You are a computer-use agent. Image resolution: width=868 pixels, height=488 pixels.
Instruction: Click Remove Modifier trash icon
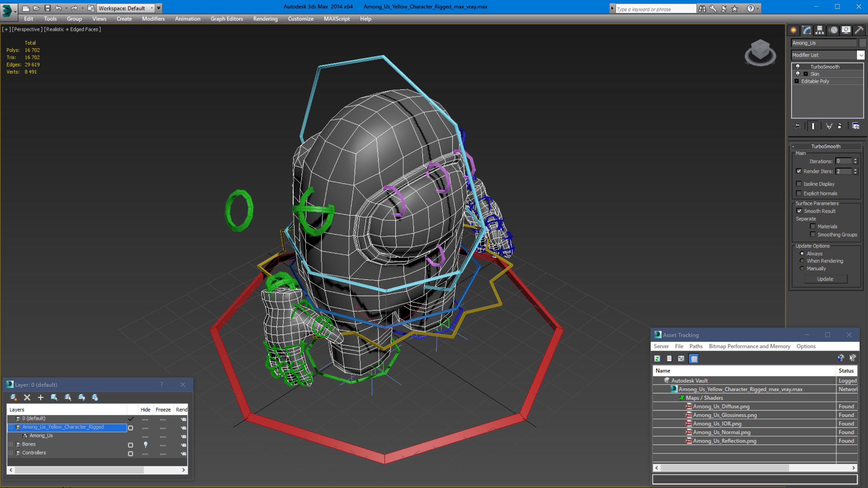(x=840, y=126)
